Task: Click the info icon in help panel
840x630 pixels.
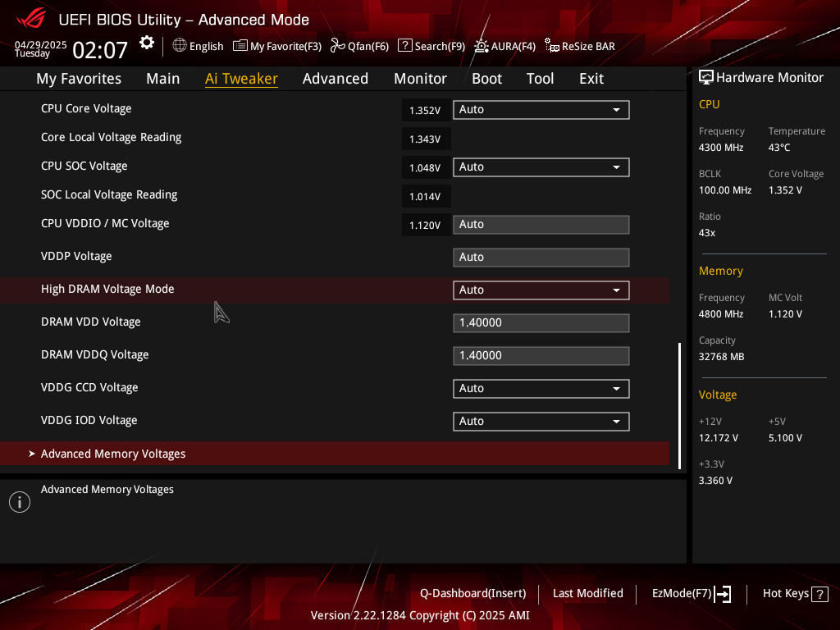Action: click(20, 502)
